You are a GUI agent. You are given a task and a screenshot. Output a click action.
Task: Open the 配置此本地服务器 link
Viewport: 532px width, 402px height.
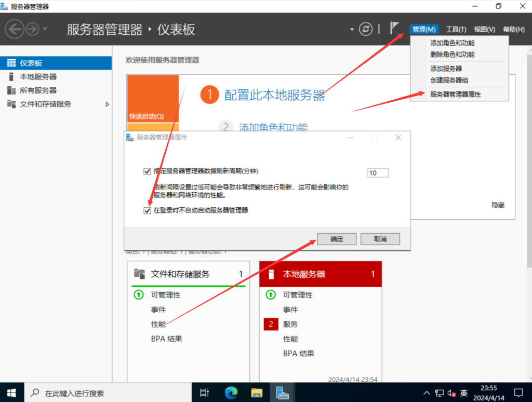(274, 95)
